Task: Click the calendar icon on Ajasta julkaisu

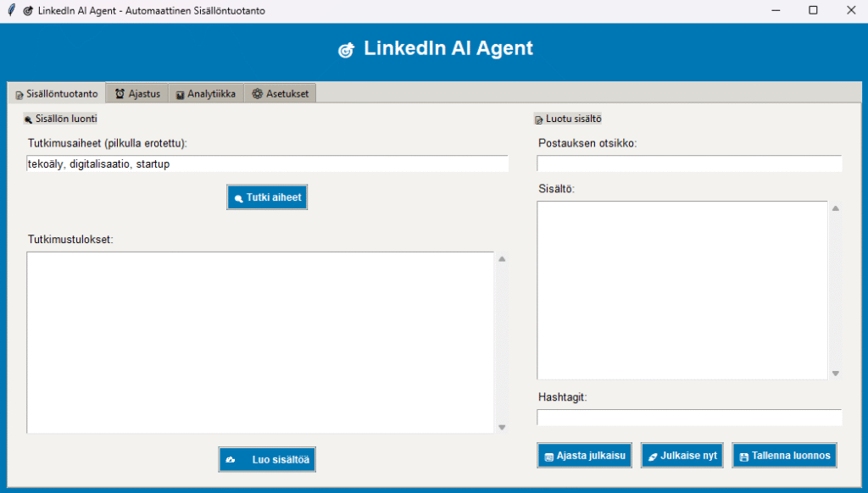Action: [548, 457]
